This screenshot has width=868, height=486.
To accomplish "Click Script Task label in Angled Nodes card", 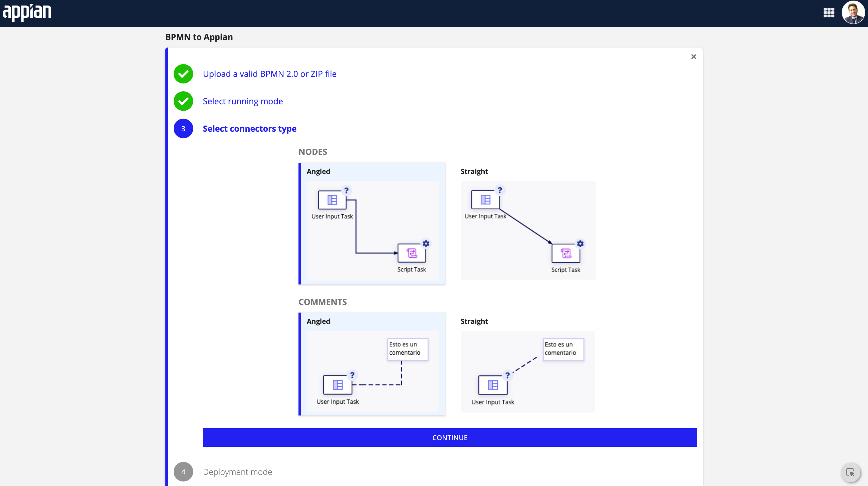I will point(411,269).
